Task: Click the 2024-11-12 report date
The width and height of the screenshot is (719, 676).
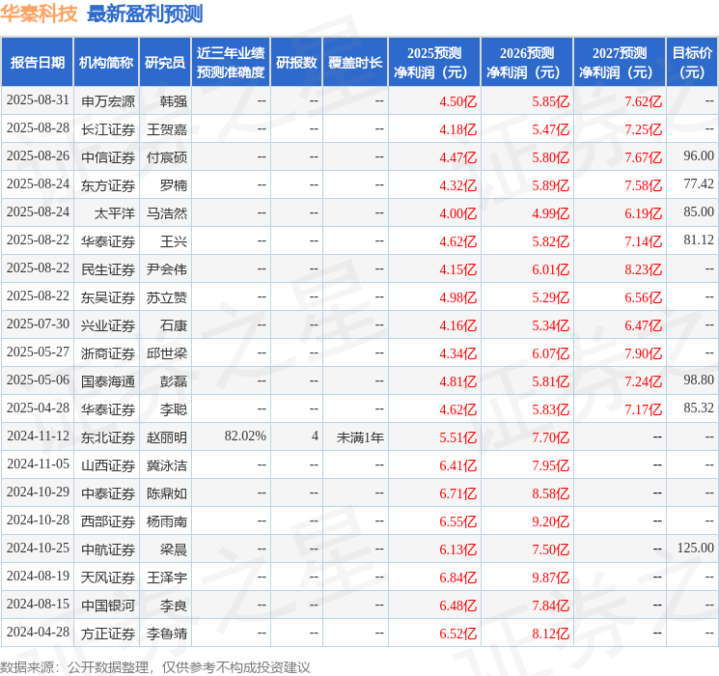Action: pos(38,436)
